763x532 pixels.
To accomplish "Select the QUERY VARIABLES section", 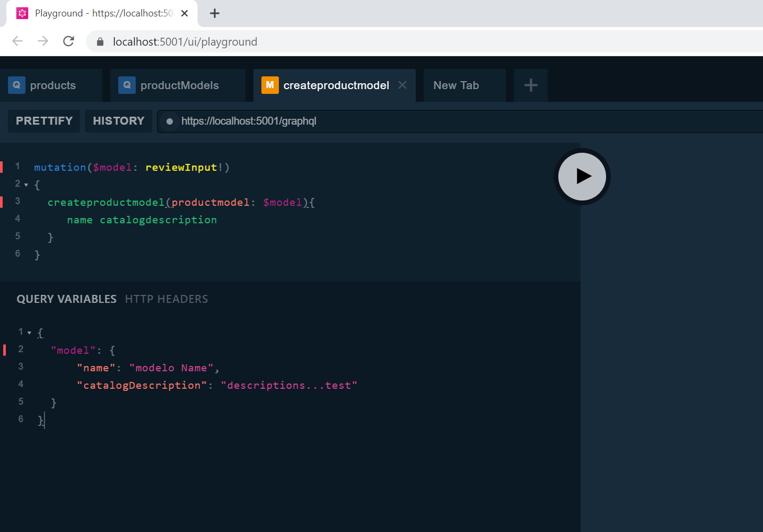I will (66, 299).
